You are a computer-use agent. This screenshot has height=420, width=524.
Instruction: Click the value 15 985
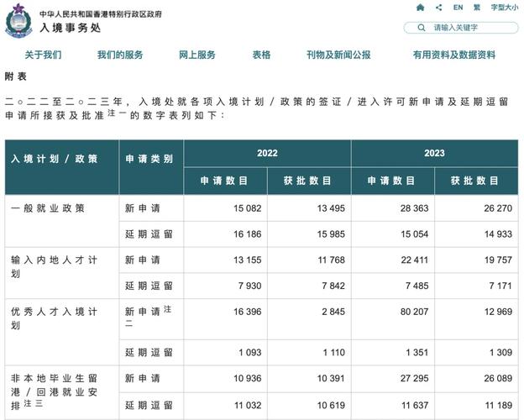(x=331, y=234)
